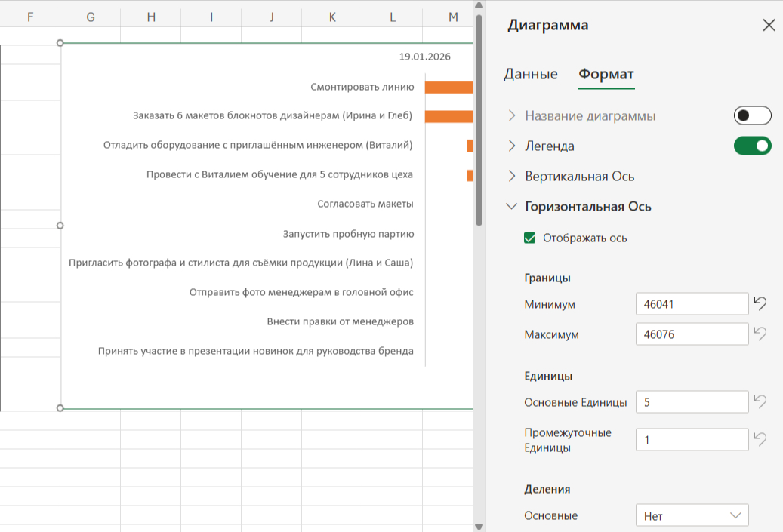Screen dimensions: 783x532
Task: Click reset icon for Промежуточные Единицы
Action: 760,439
